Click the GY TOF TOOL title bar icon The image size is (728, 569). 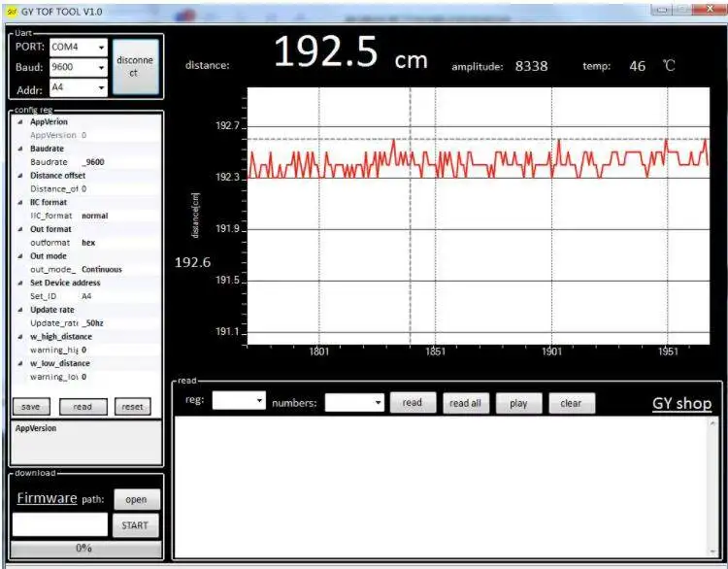pos(12,12)
